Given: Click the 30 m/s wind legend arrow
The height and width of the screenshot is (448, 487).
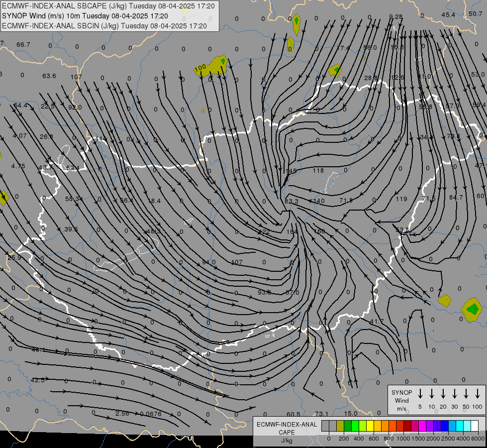Looking at the screenshot, I should tap(454, 393).
